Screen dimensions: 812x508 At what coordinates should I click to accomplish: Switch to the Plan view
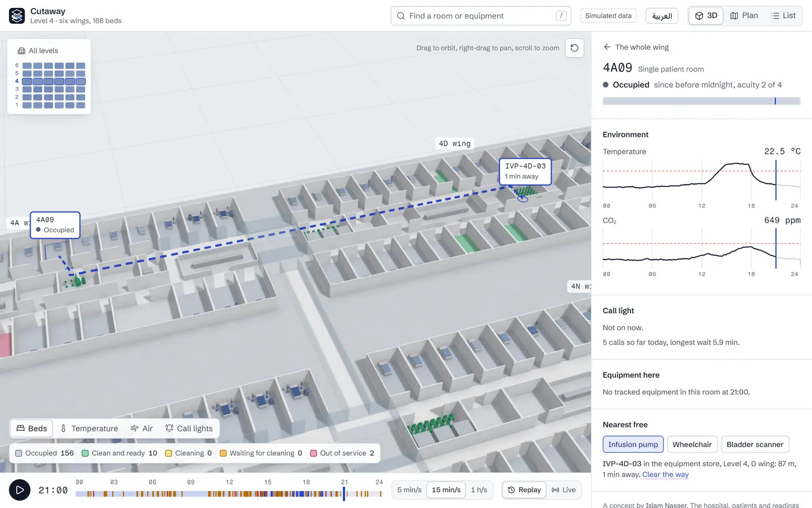[744, 16]
